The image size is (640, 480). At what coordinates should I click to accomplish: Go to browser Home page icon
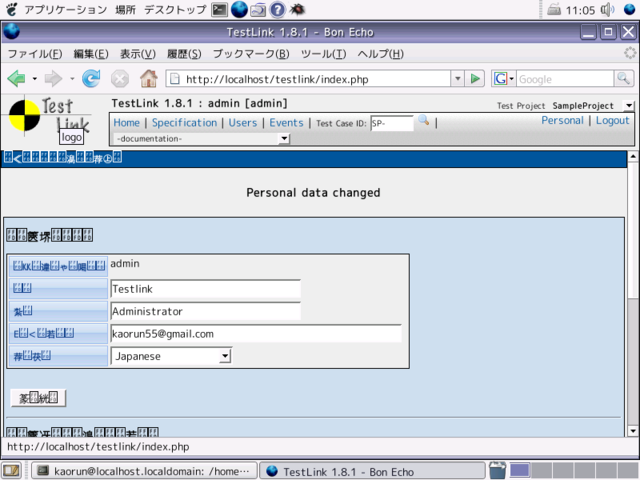coord(149,78)
